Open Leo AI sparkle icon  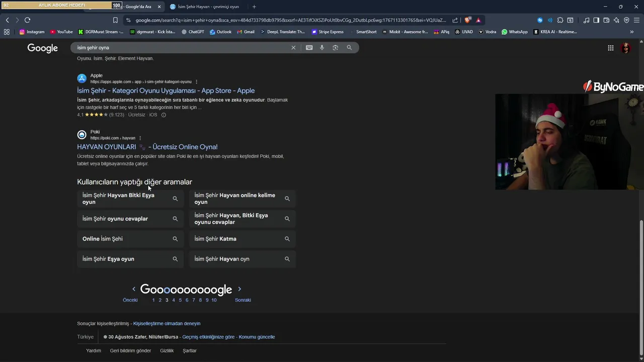pos(616,20)
